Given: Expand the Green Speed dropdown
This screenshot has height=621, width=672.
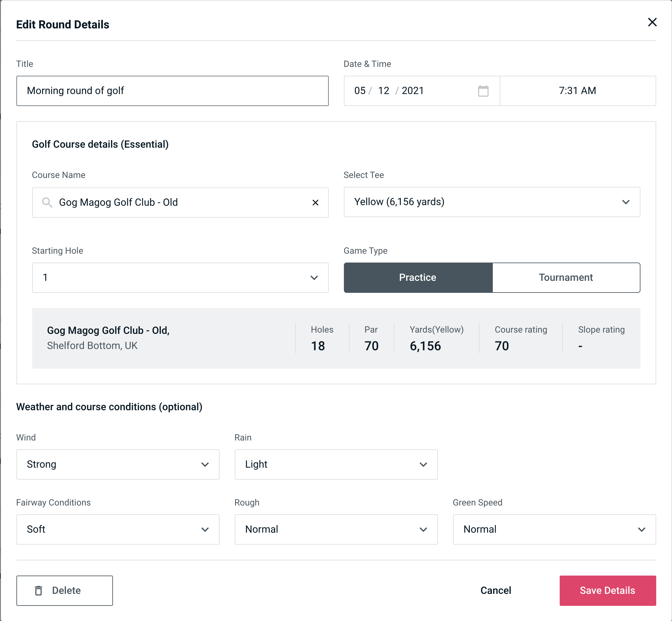Looking at the screenshot, I should 554,529.
